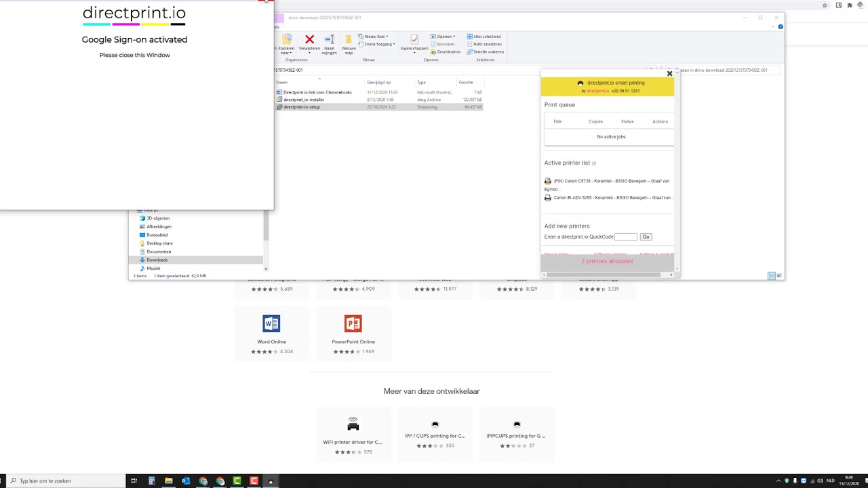Image resolution: width=868 pixels, height=488 pixels.
Task: Click Geschiedenis in Explorer ribbon
Action: click(x=446, y=52)
